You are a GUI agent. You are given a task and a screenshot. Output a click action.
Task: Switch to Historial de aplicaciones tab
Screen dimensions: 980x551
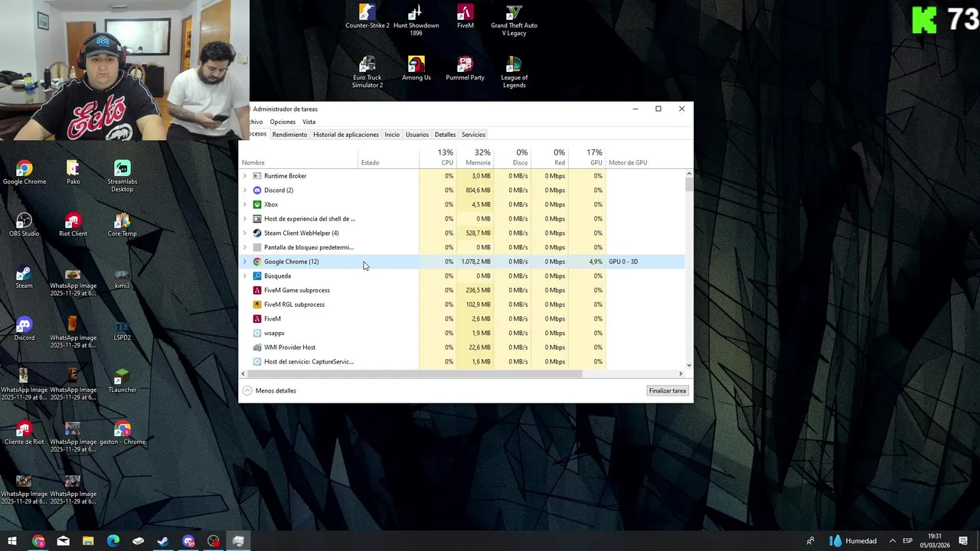[x=346, y=135]
